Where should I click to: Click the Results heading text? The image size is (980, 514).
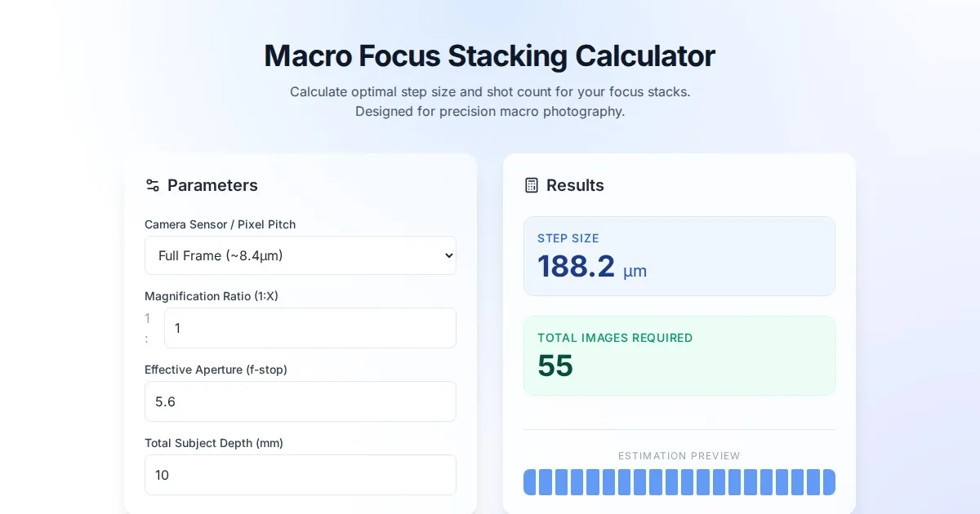point(575,185)
